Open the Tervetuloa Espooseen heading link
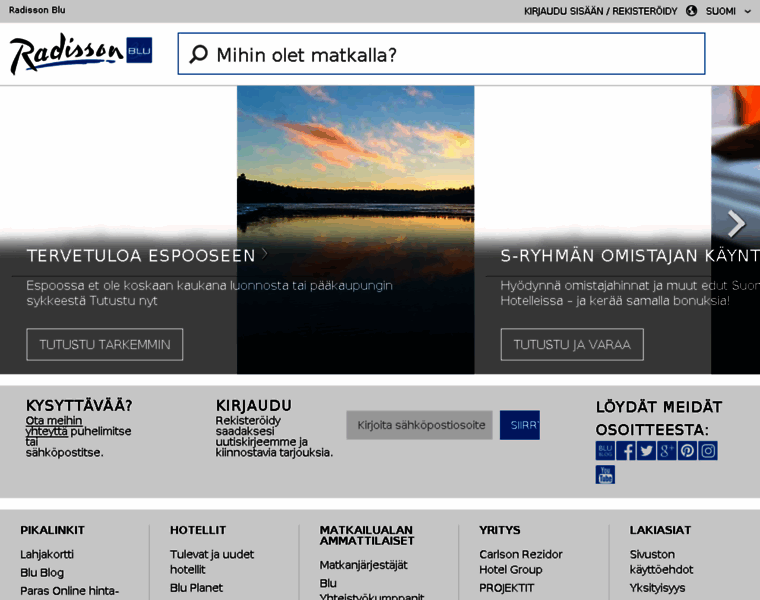The image size is (760, 600). [x=141, y=255]
